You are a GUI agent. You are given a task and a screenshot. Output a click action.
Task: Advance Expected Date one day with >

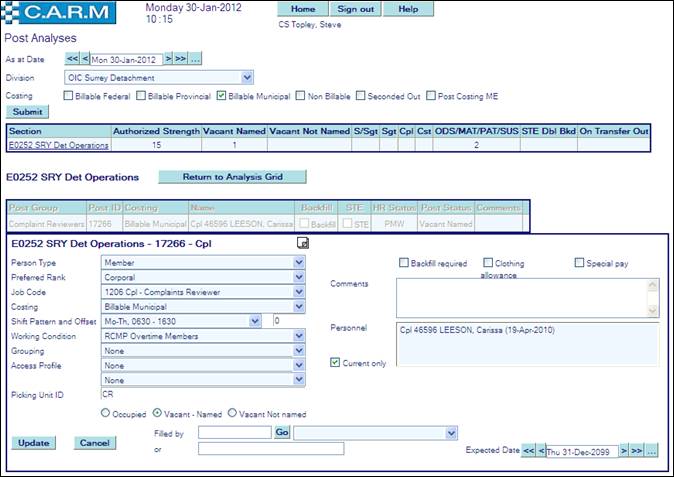624,451
